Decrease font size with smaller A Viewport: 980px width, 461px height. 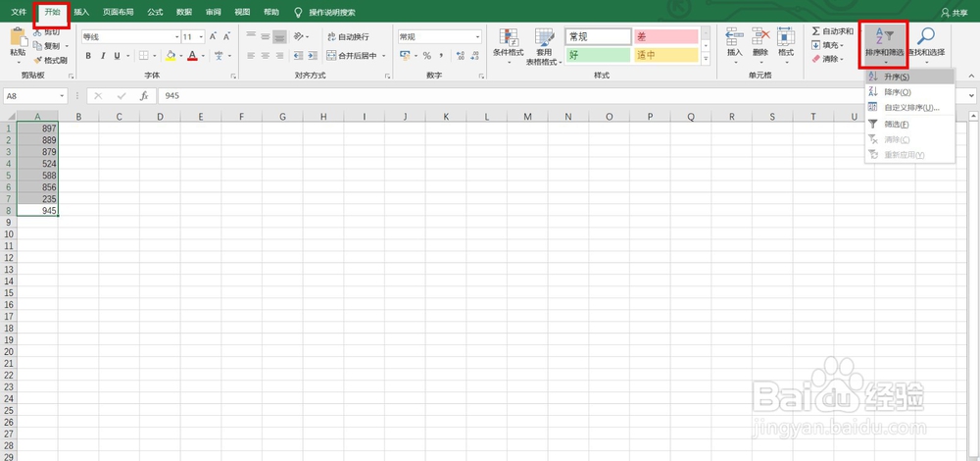[x=227, y=37]
